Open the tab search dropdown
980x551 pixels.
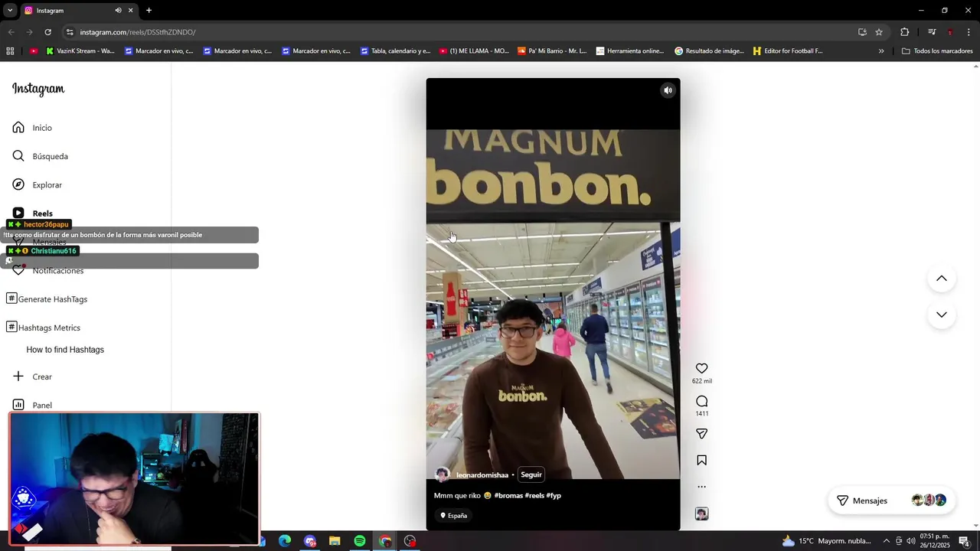coord(10,11)
